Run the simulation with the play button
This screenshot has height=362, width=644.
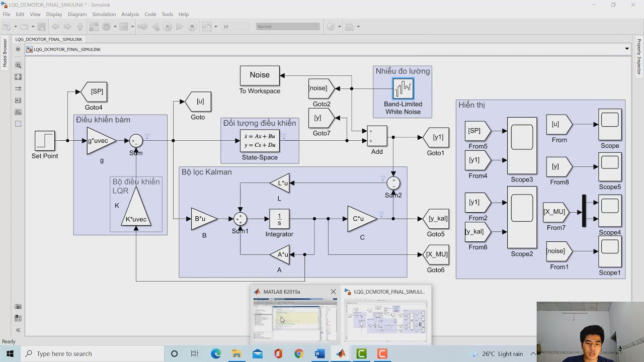168,27
